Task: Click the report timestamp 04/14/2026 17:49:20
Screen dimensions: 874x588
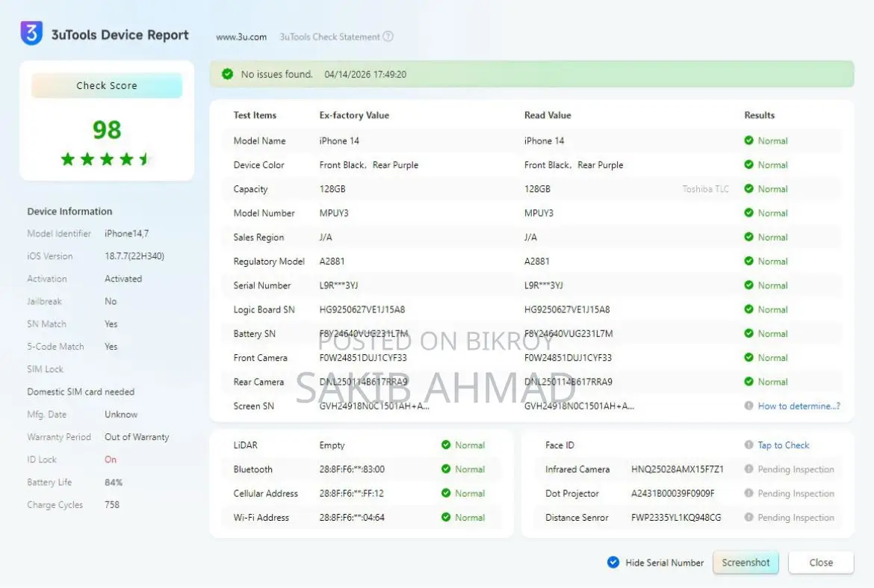Action: (x=365, y=74)
